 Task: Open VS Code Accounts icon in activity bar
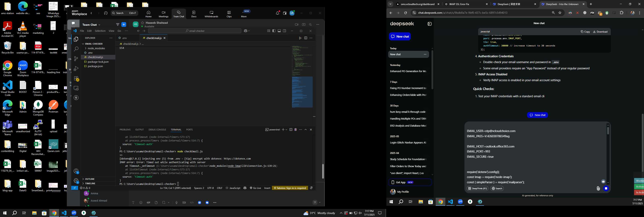click(76, 171)
